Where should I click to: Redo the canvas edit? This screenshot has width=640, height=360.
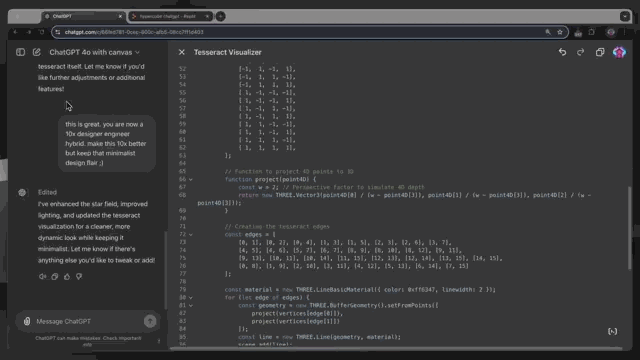pos(580,52)
